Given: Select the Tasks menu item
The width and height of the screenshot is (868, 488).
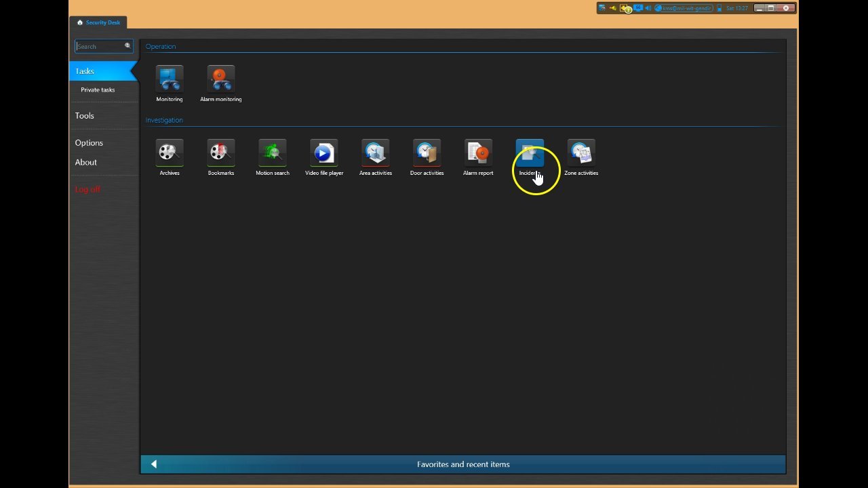Looking at the screenshot, I should coord(103,71).
